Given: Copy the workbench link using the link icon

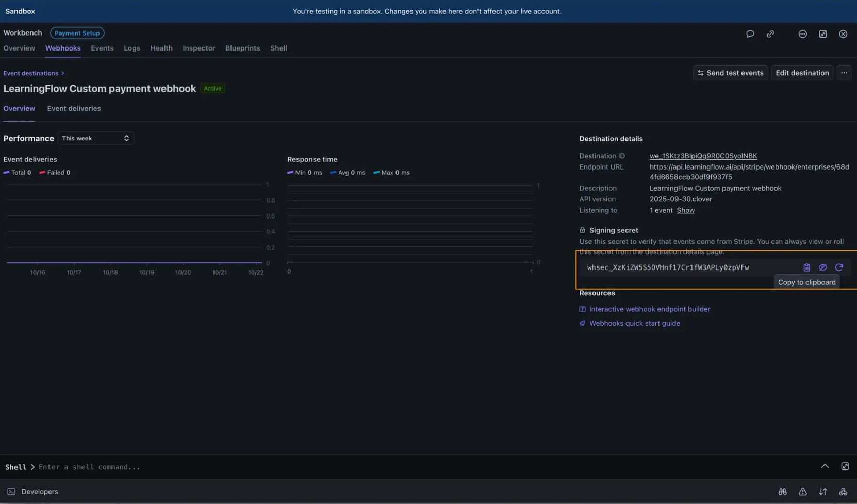Looking at the screenshot, I should pos(770,33).
